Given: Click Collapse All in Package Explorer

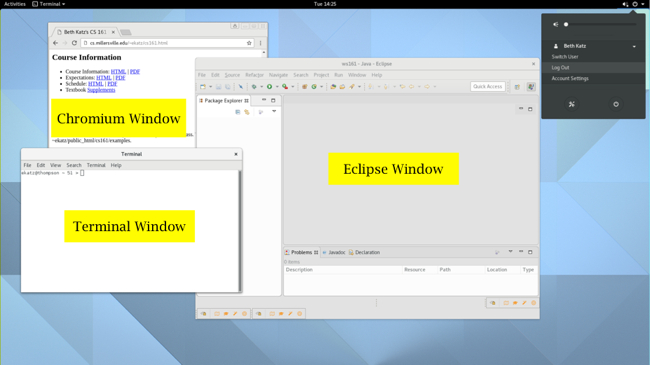Looking at the screenshot, I should click(238, 112).
